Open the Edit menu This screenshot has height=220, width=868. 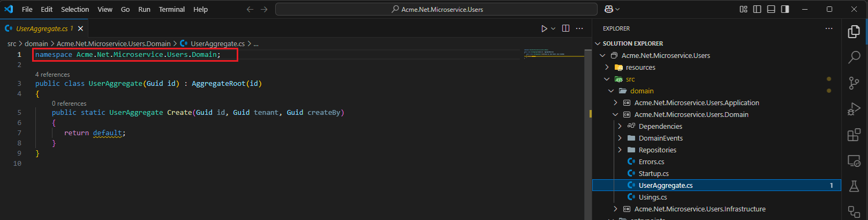click(x=47, y=9)
